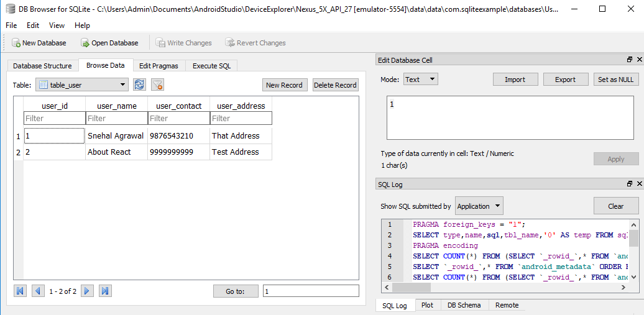
Task: Click the Open Database toolbar button
Action: pos(109,43)
